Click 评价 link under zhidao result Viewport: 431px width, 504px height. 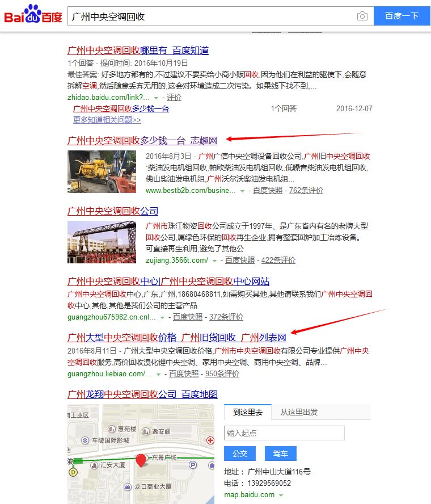pos(174,98)
